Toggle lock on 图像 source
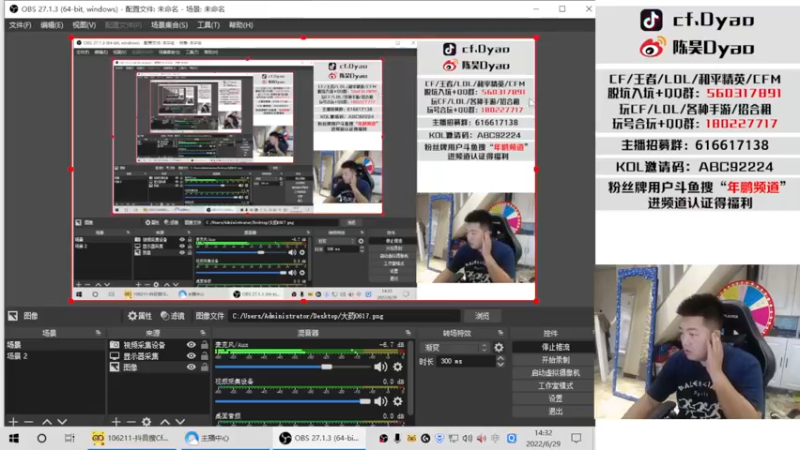800x450 pixels. coord(204,367)
